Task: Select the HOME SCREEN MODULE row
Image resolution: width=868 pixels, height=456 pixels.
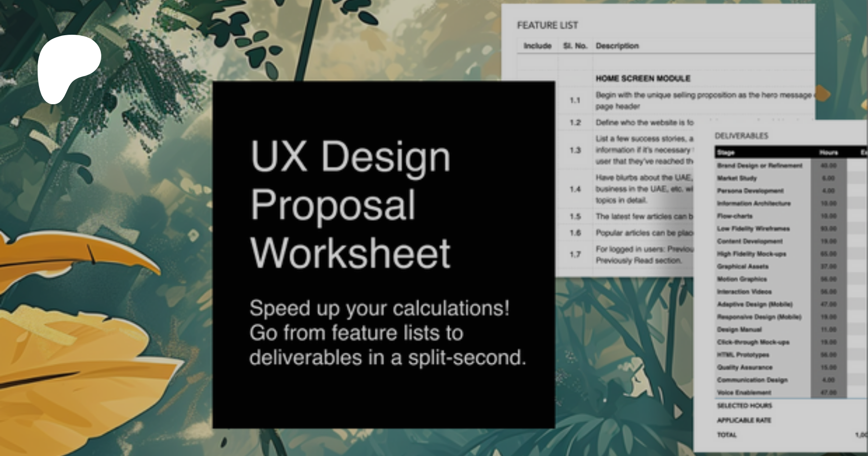Action: click(643, 78)
